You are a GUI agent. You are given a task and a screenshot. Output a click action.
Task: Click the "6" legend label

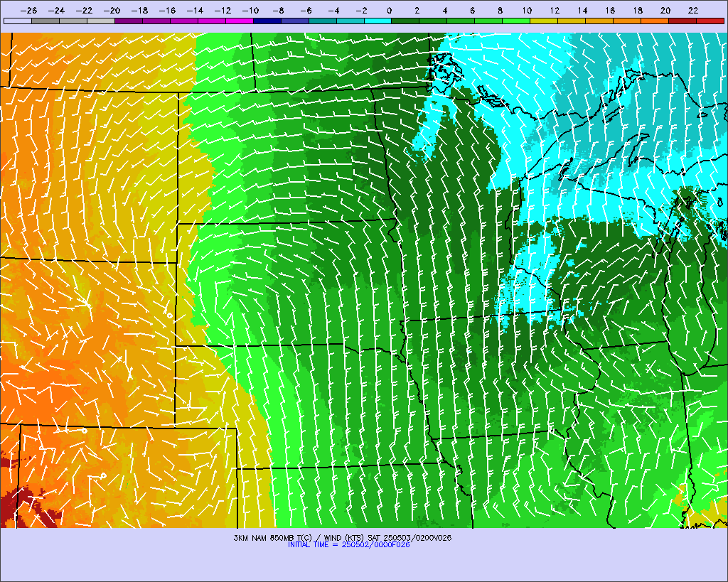pyautogui.click(x=472, y=10)
